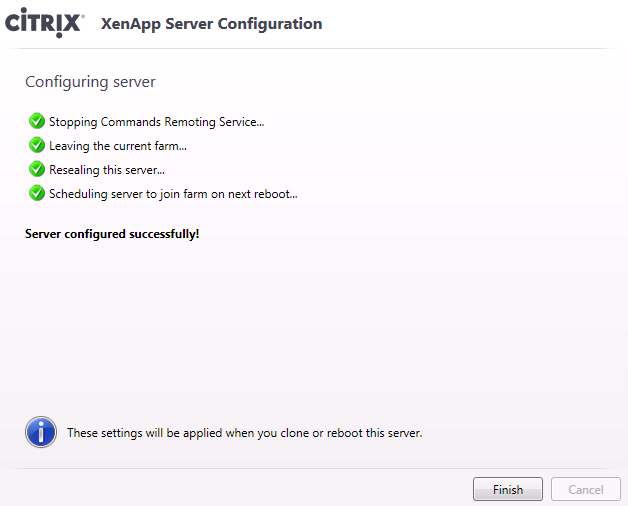Click the Configuring server heading
This screenshot has height=506, width=628.
tap(90, 81)
